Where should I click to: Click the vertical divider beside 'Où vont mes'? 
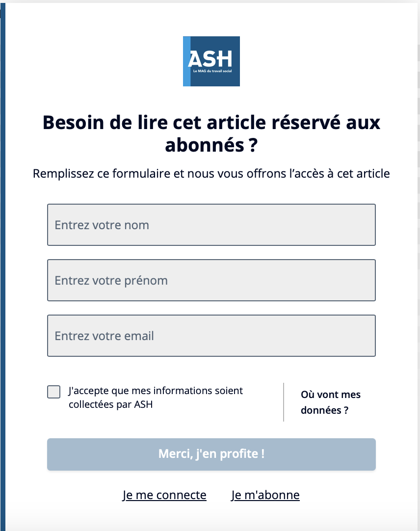[284, 402]
